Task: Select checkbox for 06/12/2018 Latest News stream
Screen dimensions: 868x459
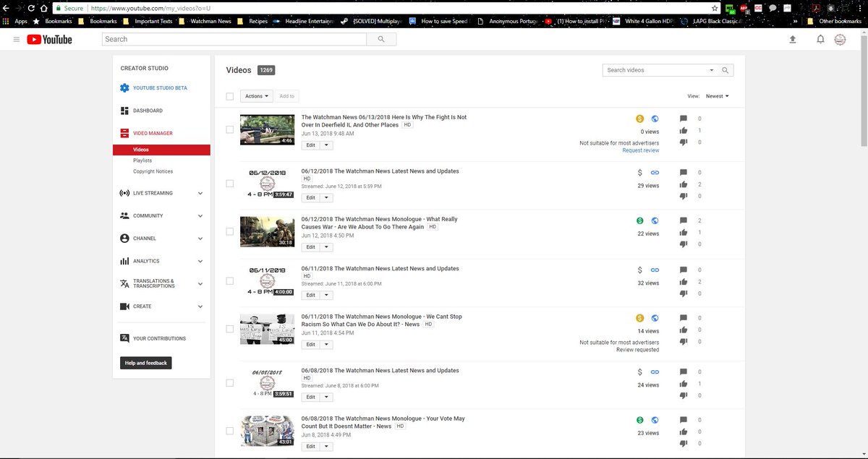Action: tap(230, 184)
